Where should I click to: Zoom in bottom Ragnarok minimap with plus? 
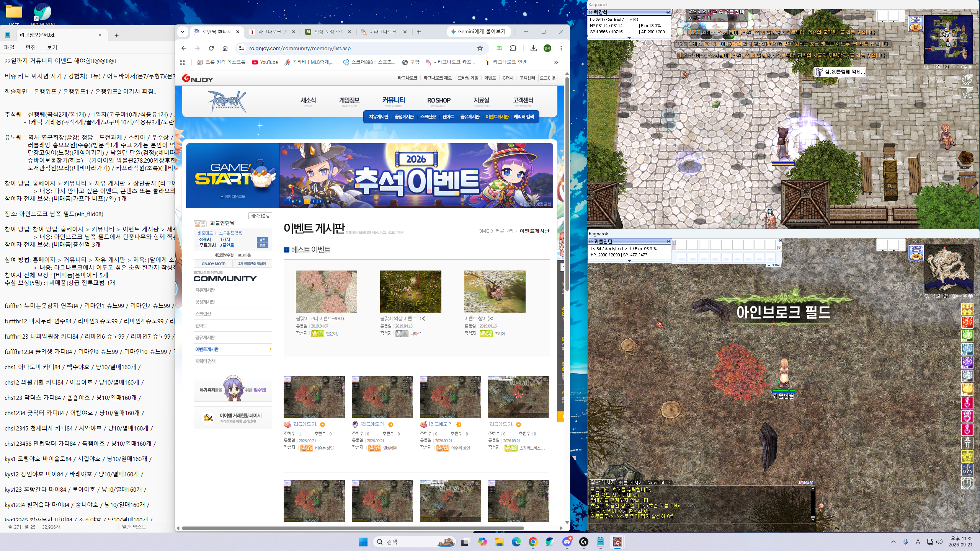tap(954, 296)
